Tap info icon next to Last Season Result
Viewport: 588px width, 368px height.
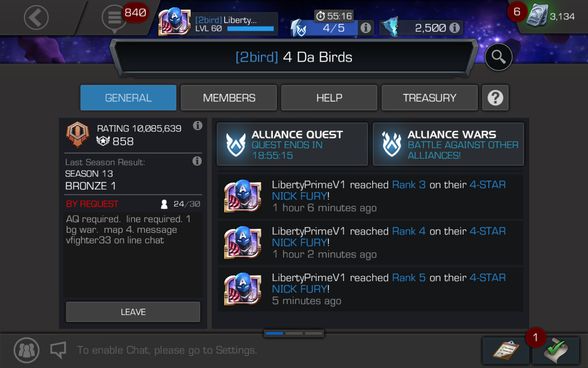tap(197, 161)
